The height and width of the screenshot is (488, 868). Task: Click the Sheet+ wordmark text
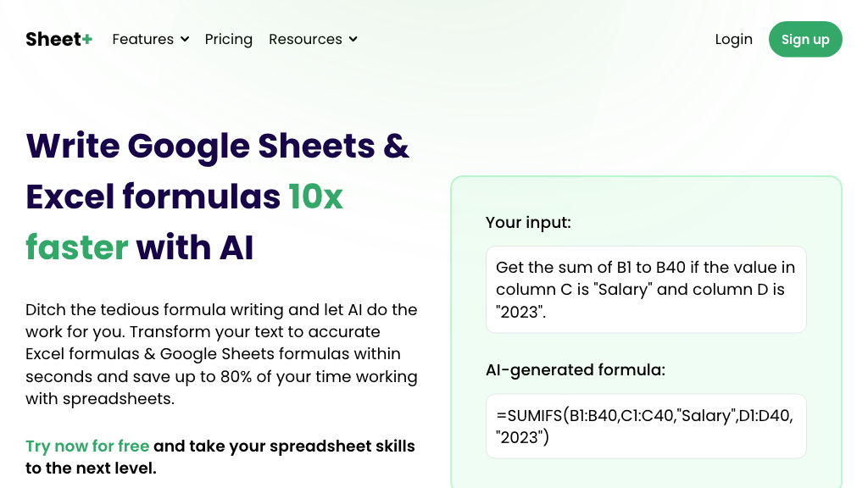click(53, 38)
